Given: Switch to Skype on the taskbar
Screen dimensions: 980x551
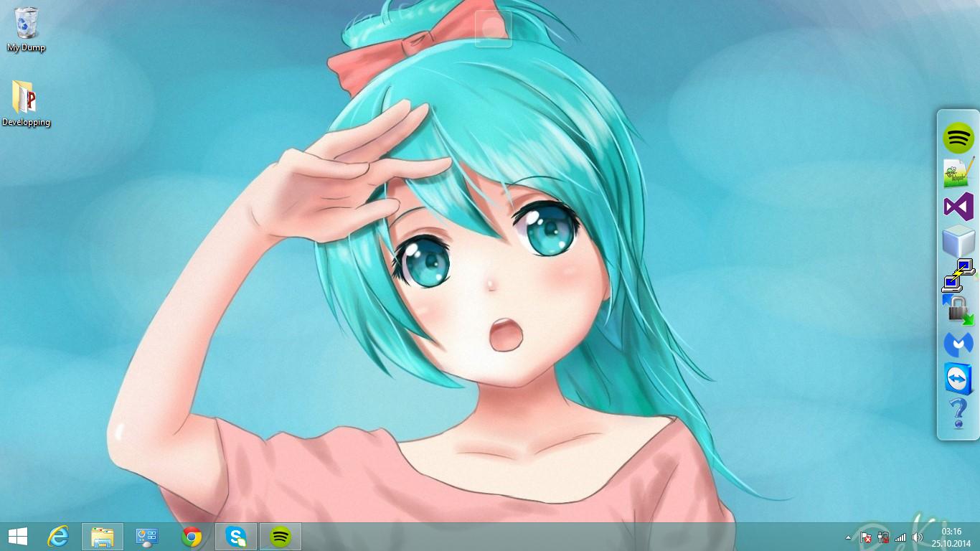Looking at the screenshot, I should tap(236, 537).
